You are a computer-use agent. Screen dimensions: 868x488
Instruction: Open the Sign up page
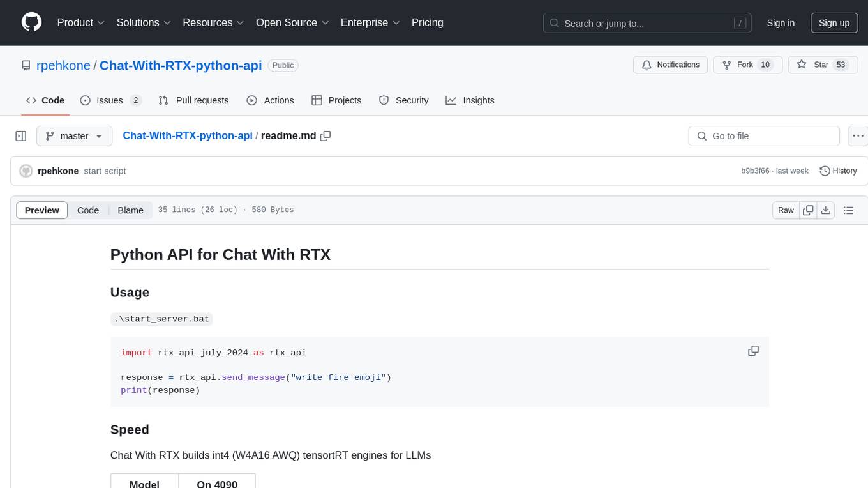pos(834,23)
